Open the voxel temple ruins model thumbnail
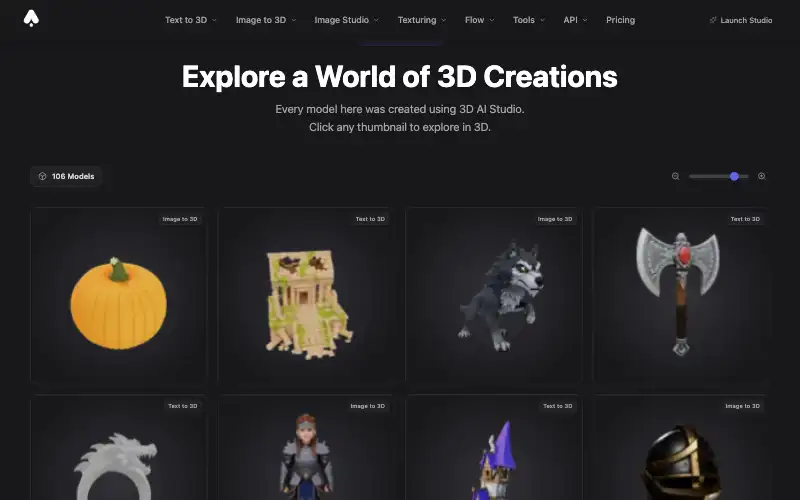Viewport: 800px width, 500px height. coord(306,295)
